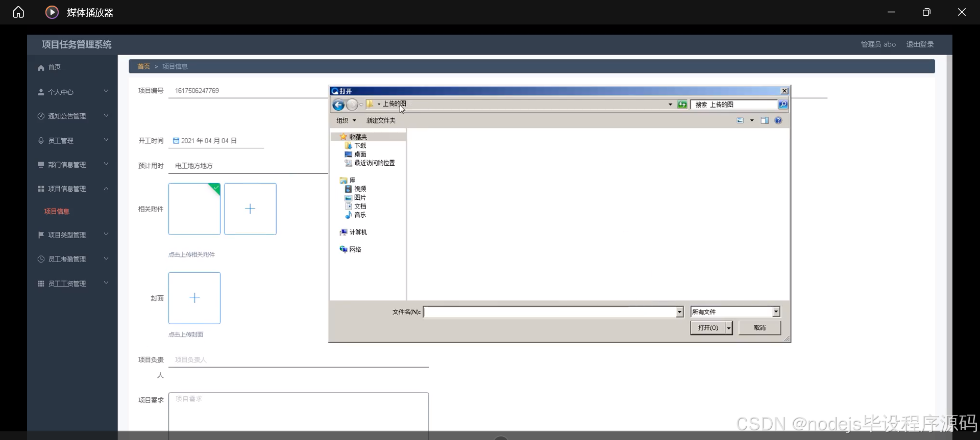Open the 文件名 combo dropdown arrow
Screen dimensions: 980x440
pyautogui.click(x=679, y=312)
